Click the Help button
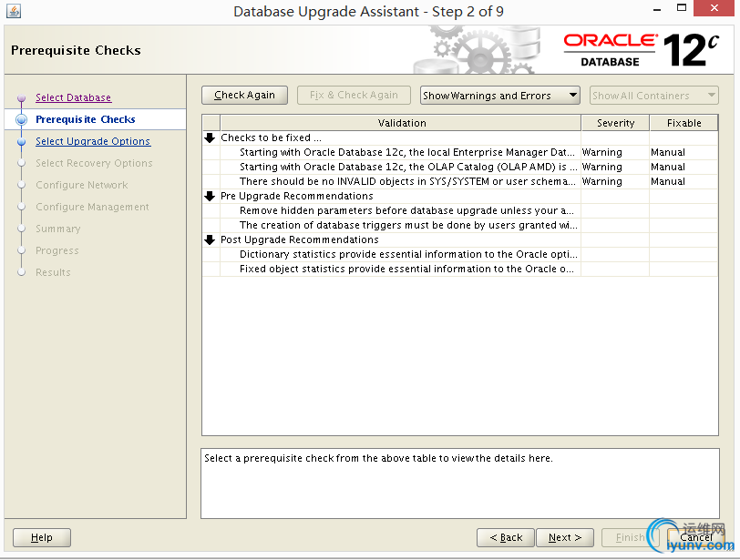Viewport: 740px width, 560px height. click(42, 537)
